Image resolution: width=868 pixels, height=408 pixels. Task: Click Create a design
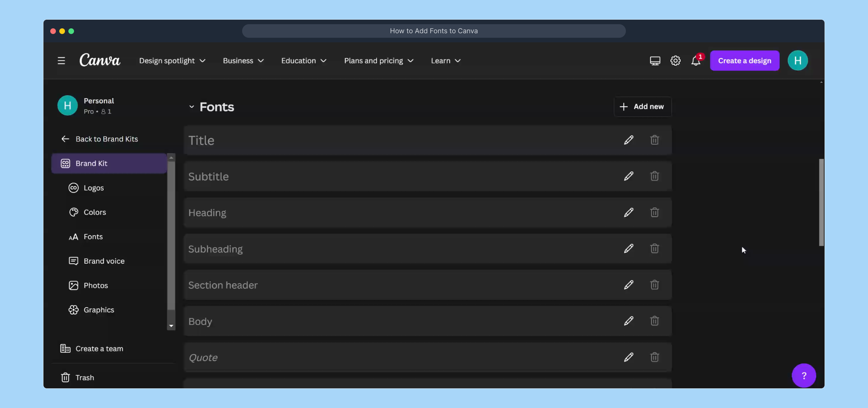click(x=744, y=60)
